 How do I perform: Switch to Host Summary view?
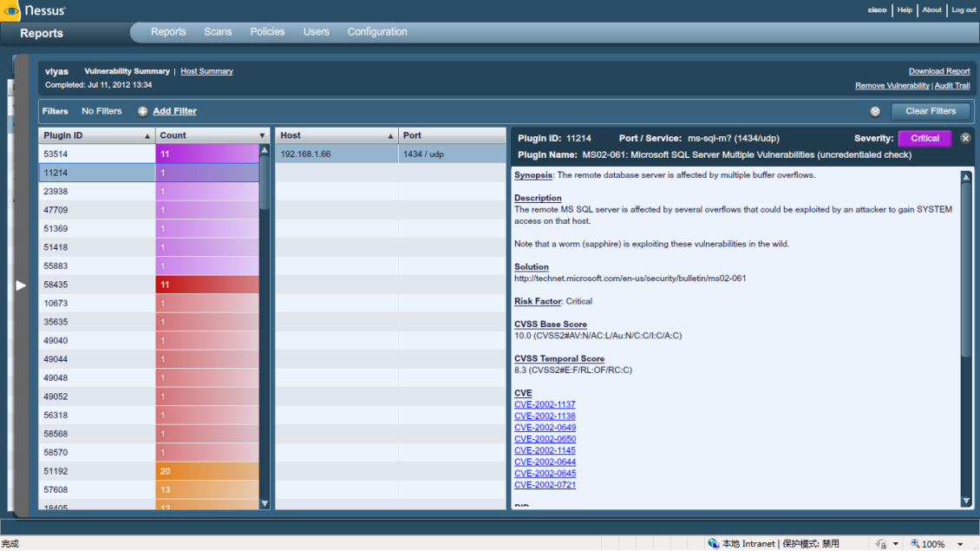207,71
